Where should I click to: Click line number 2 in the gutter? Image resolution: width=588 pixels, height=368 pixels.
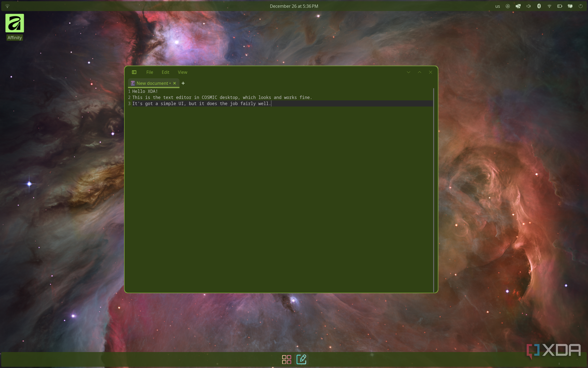[x=129, y=97]
